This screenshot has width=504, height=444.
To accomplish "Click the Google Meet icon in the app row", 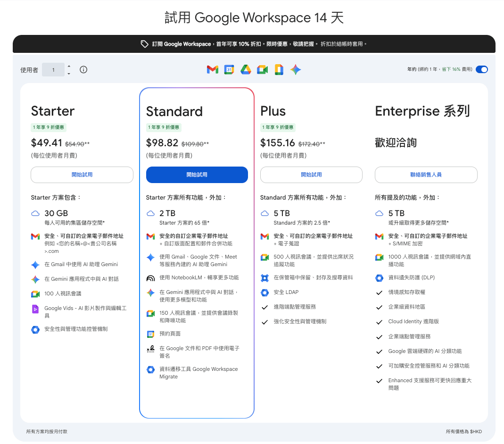I will (262, 69).
